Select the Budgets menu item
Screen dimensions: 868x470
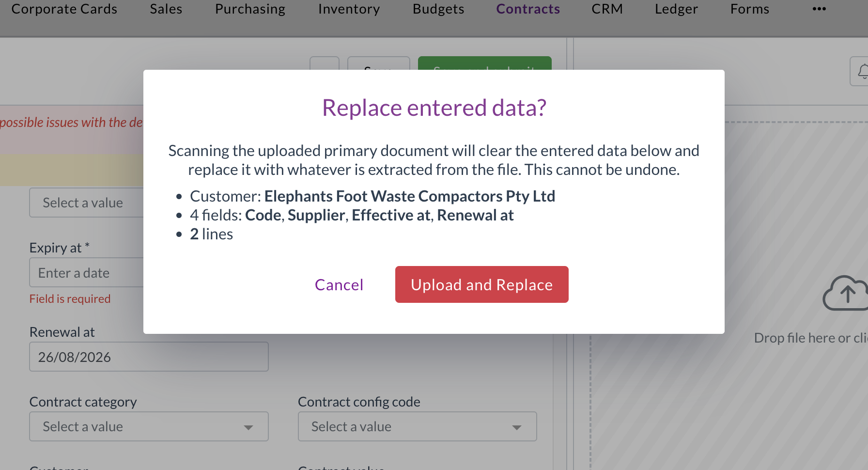point(438,9)
